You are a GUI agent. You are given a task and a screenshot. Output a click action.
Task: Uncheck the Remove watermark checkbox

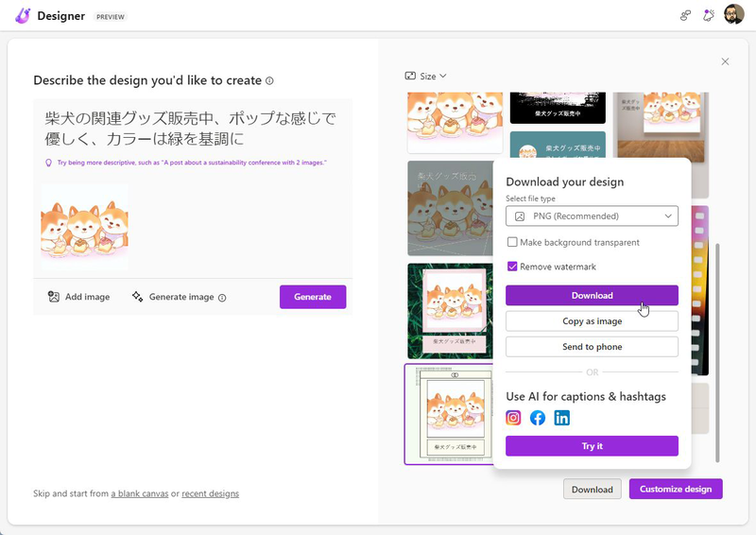512,267
